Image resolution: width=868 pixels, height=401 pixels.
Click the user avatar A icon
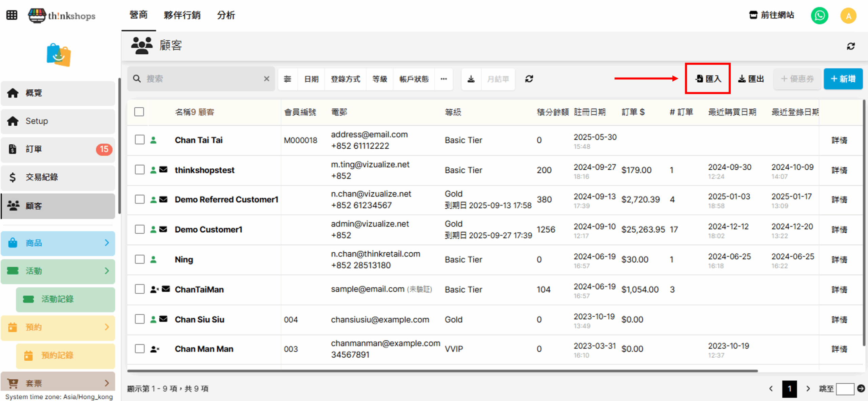(x=848, y=16)
